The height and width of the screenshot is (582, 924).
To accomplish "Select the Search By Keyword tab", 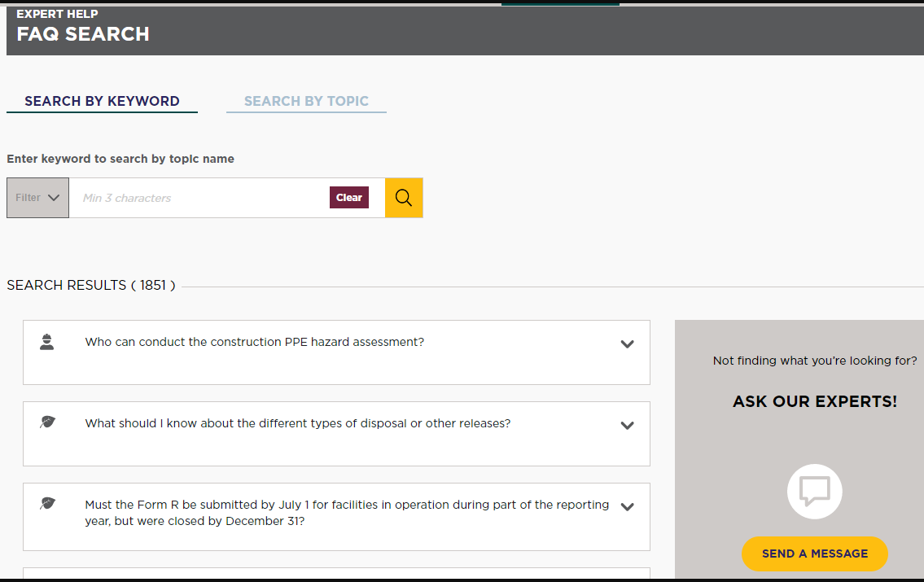I will coord(102,101).
